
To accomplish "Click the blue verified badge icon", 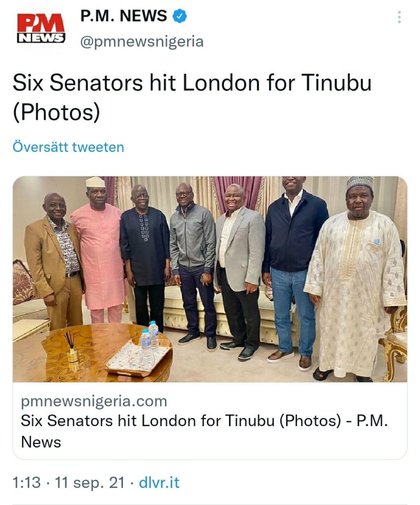I will coord(180,16).
